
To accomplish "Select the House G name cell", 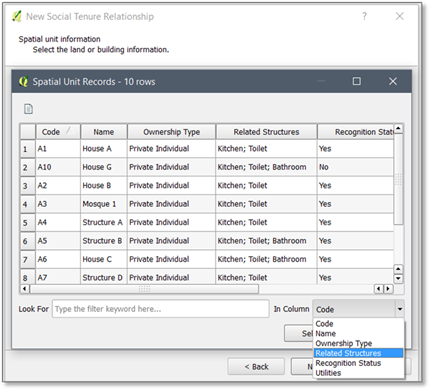I will pyautogui.click(x=104, y=167).
